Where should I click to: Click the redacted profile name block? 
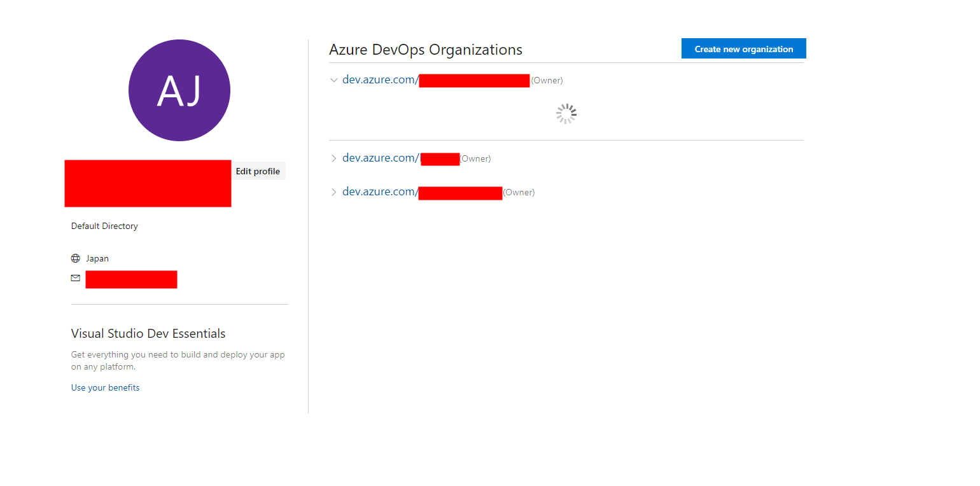tap(148, 184)
